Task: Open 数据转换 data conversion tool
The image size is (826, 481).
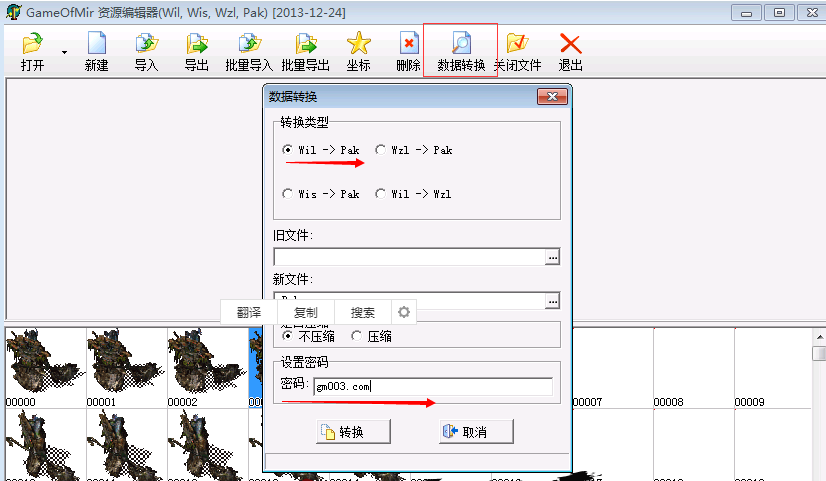Action: click(x=461, y=52)
